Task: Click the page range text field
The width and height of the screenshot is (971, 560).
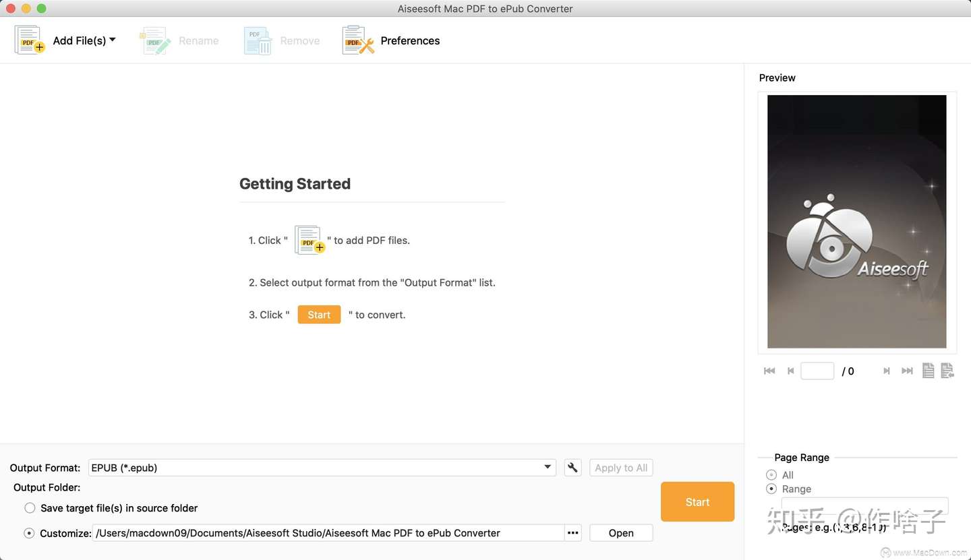Action: 865,506
